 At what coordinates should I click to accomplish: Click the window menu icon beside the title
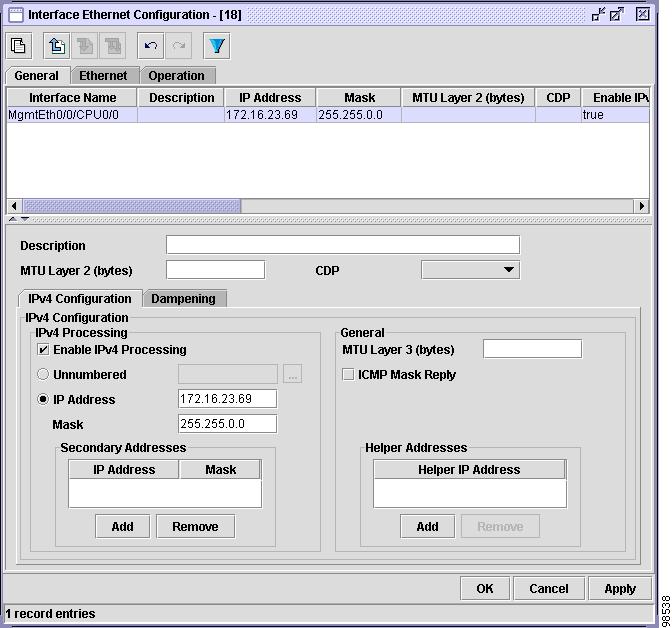tap(16, 15)
